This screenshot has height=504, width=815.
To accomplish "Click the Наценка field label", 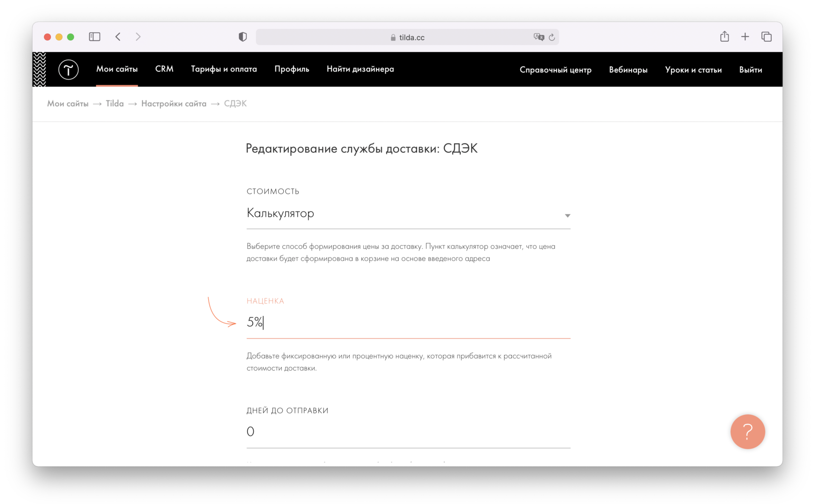I will (x=265, y=301).
